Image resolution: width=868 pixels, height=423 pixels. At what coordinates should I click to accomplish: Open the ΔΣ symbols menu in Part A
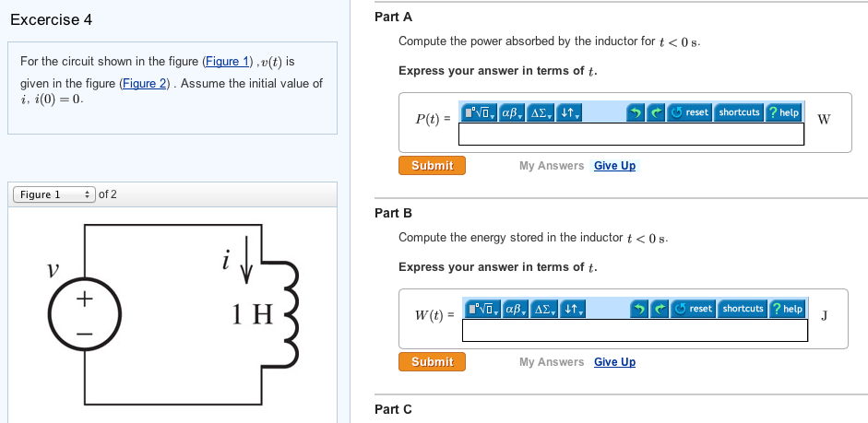pyautogui.click(x=541, y=112)
